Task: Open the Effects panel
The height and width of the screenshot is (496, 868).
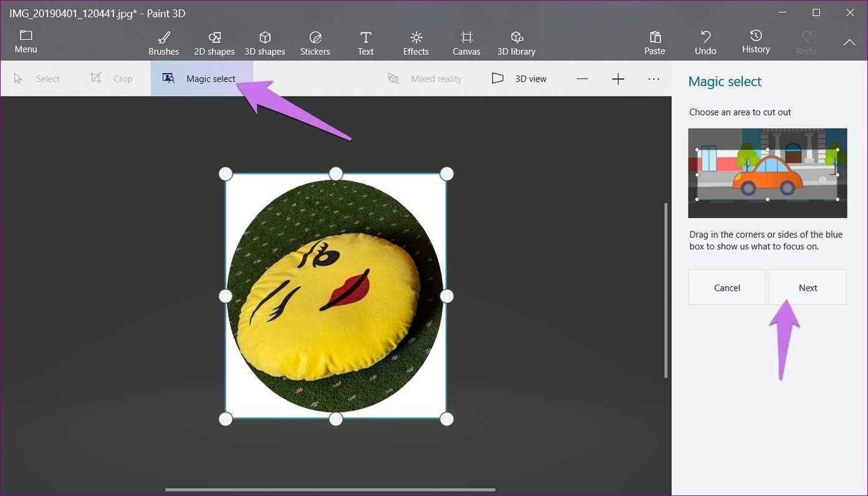Action: [416, 43]
